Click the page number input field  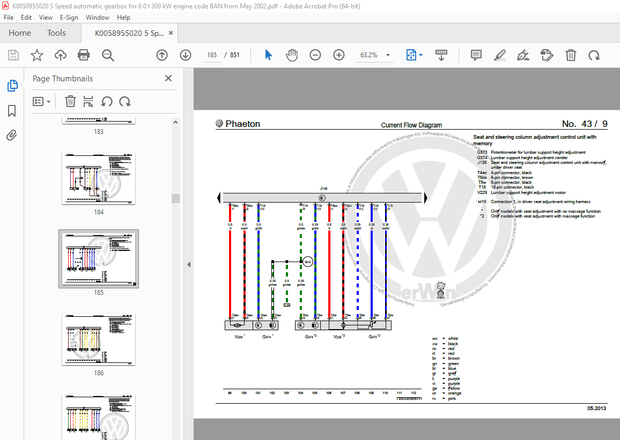212,55
